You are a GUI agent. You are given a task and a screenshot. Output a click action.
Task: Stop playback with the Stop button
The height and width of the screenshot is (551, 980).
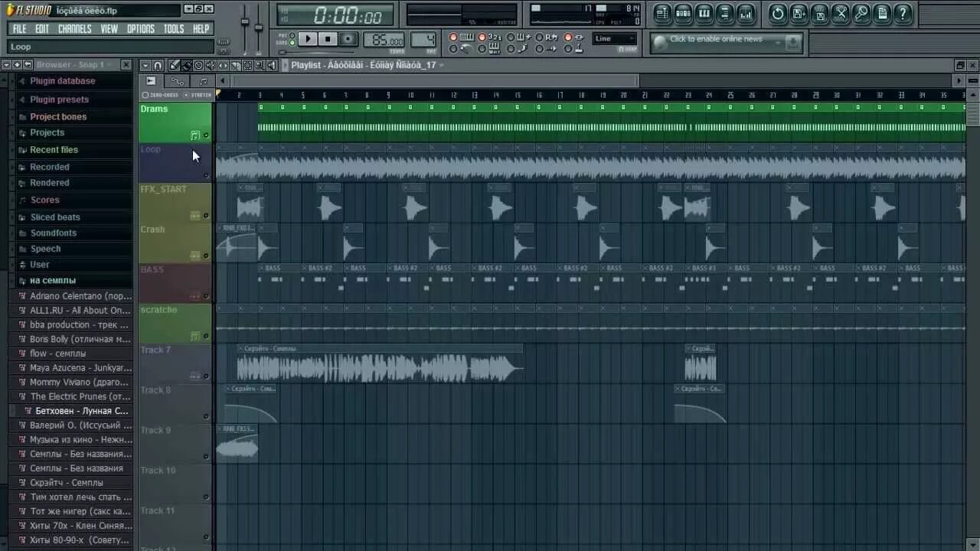[328, 39]
